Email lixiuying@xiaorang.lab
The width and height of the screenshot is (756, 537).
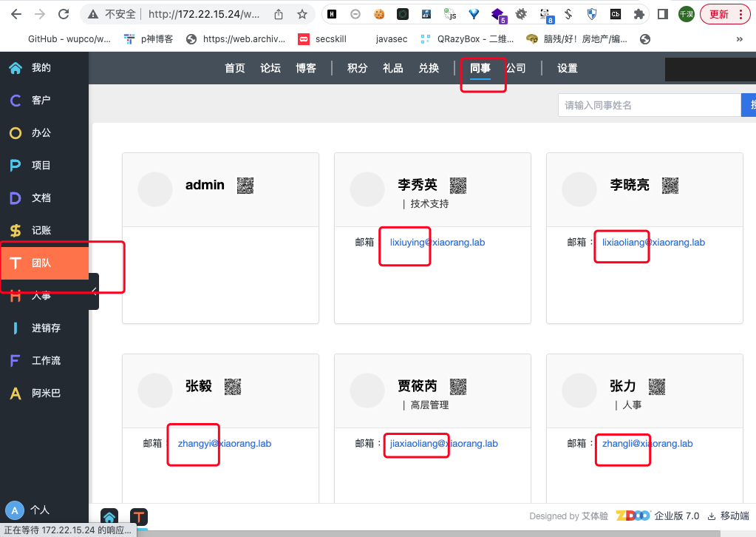pyautogui.click(x=437, y=243)
